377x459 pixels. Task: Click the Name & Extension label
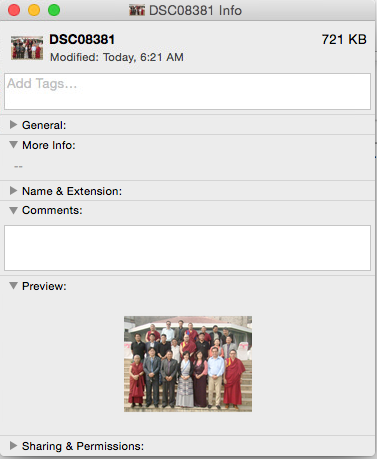pos(72,191)
